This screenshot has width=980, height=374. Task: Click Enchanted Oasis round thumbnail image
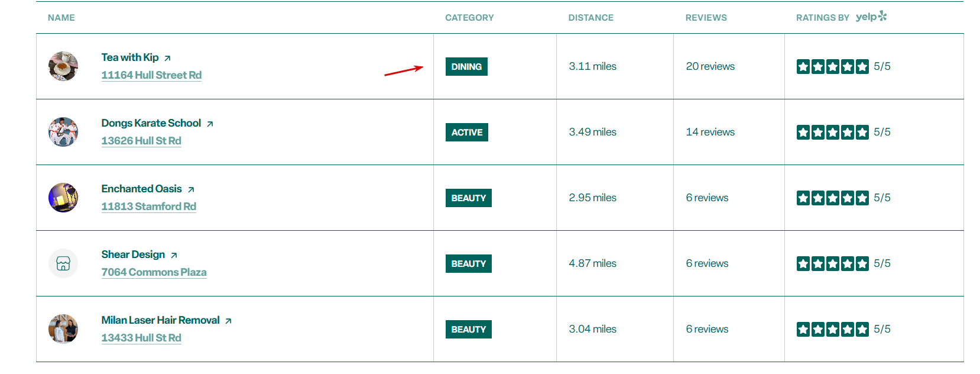(x=63, y=198)
